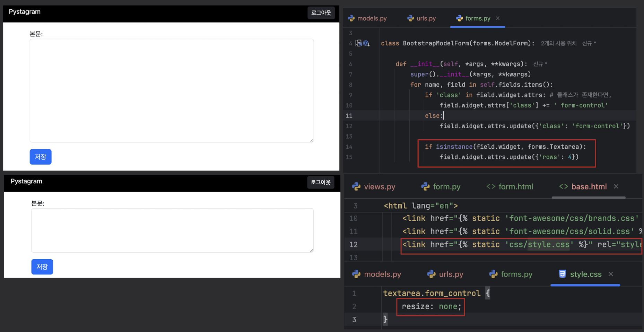Click the Python icon on the bottom models.py tab
This screenshot has height=332, width=644.
356,274
